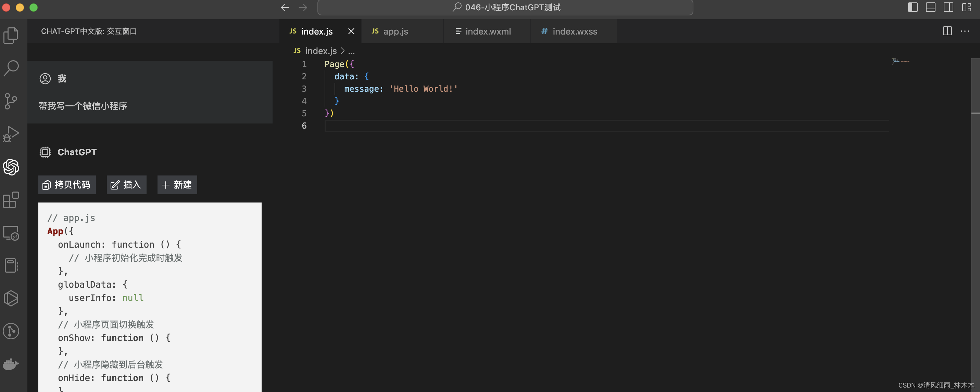Open the notebook icon in the activity bar
This screenshot has width=980, height=392.
tap(11, 265)
